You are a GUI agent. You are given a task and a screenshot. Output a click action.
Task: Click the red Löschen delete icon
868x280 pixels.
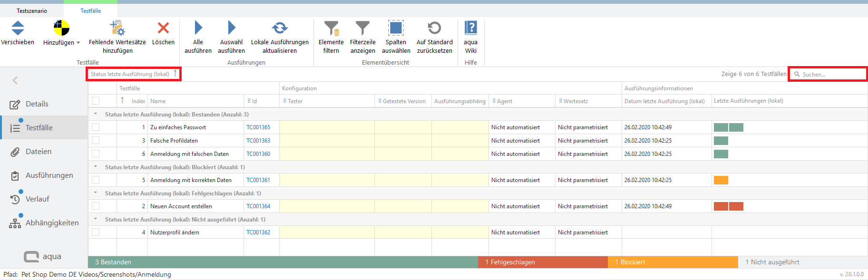tap(163, 29)
